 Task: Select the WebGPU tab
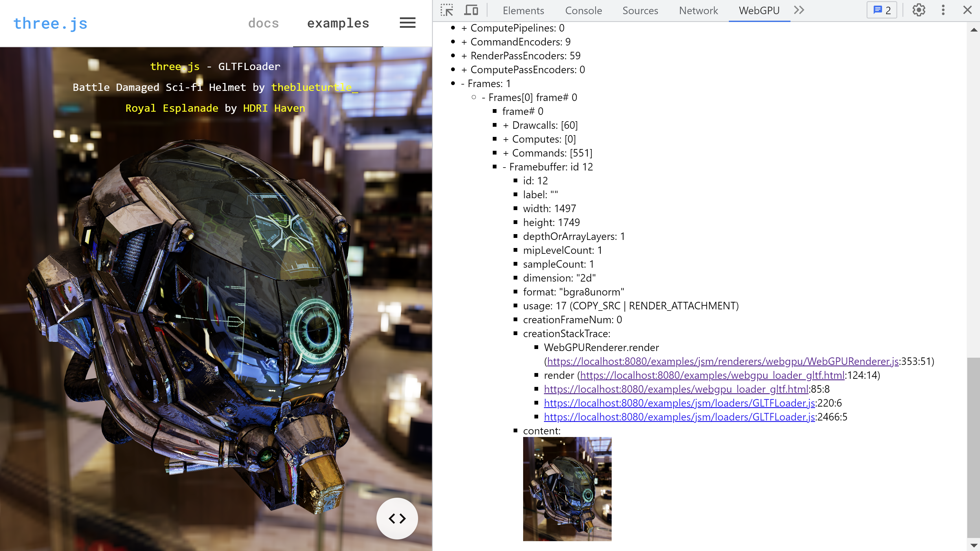tap(759, 10)
